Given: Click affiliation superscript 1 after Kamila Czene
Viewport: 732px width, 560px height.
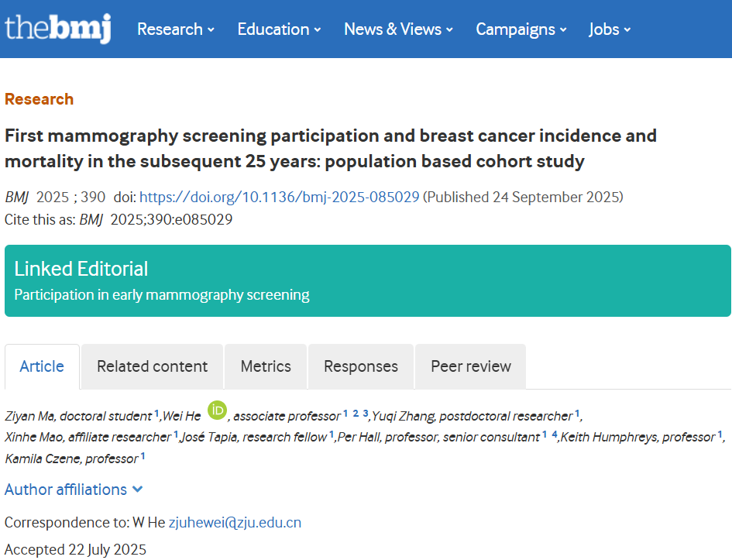Looking at the screenshot, I should coord(143,457).
